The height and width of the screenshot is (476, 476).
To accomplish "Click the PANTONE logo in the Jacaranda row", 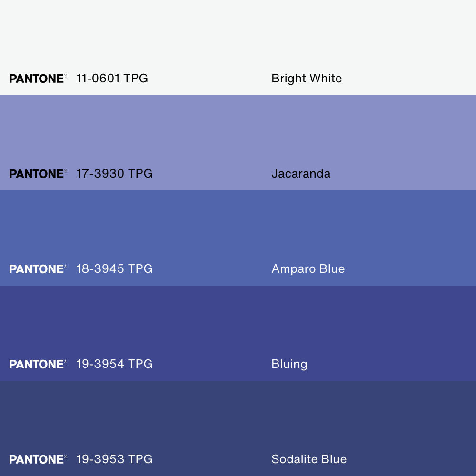I will coord(38,174).
